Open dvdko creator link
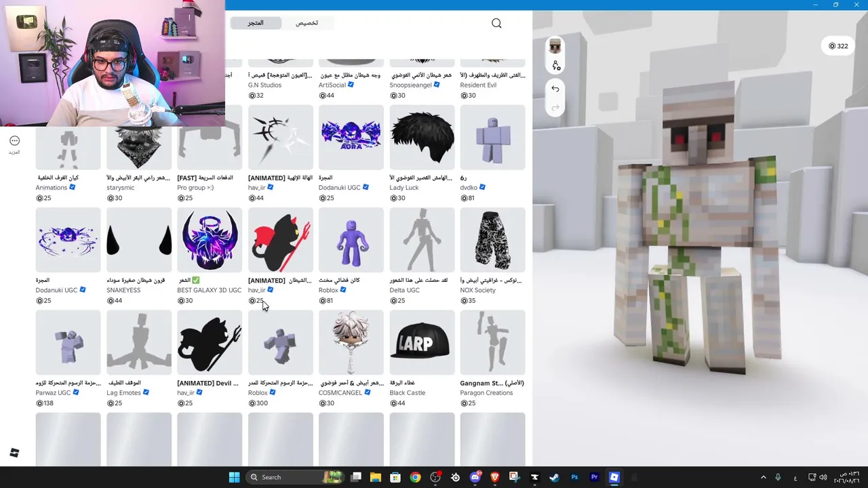 (469, 188)
